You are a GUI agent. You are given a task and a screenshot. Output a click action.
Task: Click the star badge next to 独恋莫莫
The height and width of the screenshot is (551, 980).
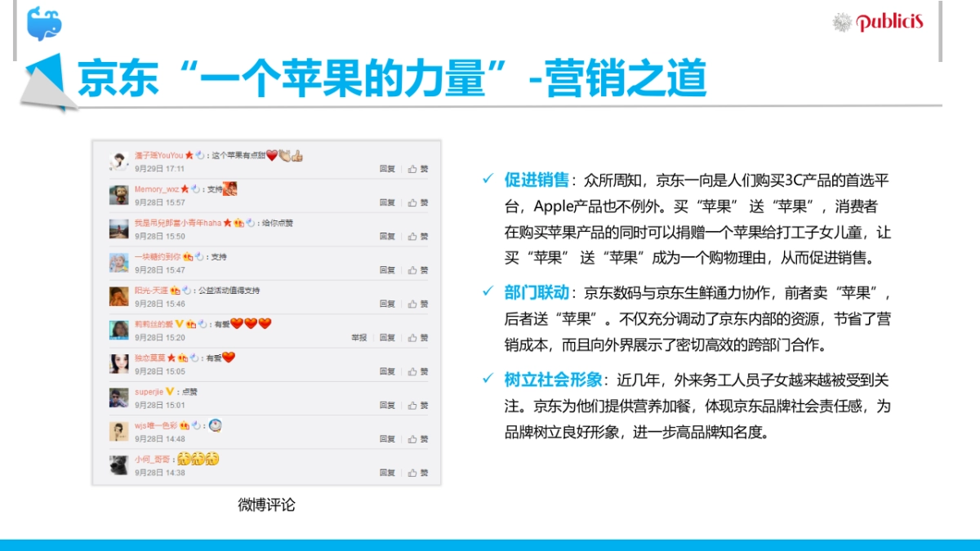[170, 358]
